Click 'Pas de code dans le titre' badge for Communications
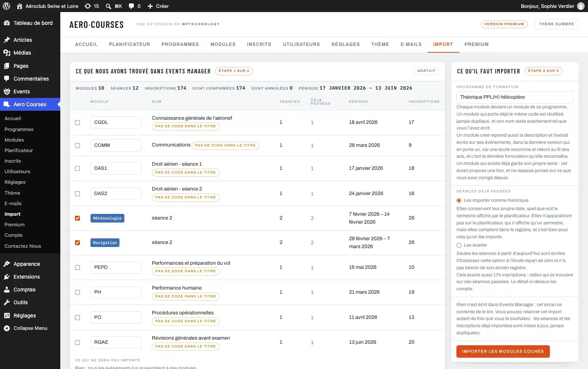Viewport: 588px width, 369px height. [225, 145]
